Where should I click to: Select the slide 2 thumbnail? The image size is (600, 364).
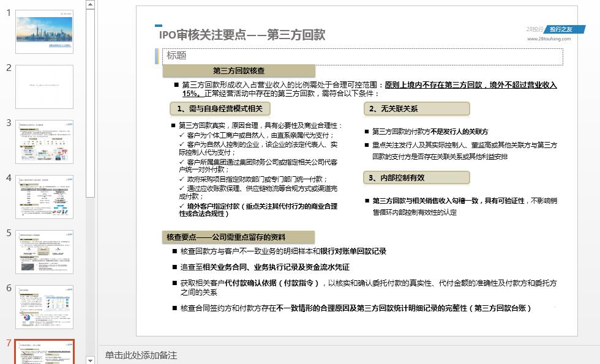coord(44,87)
